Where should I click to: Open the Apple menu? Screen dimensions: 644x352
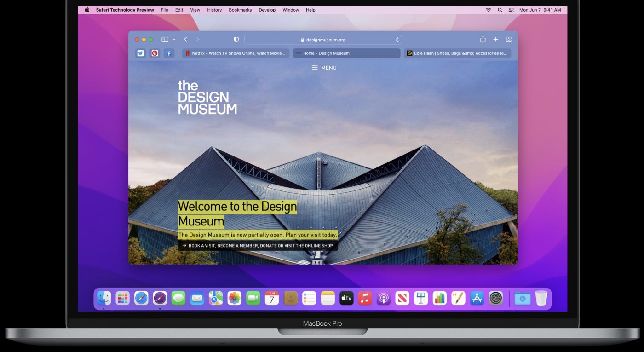[87, 10]
